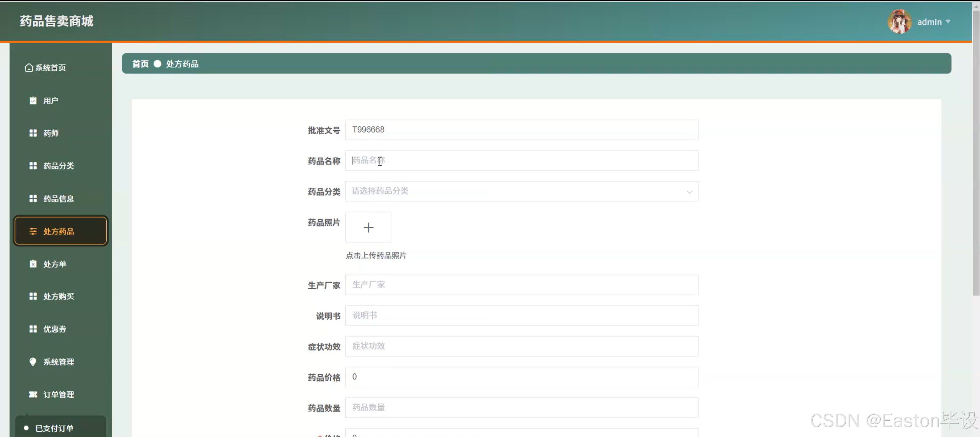Image resolution: width=980 pixels, height=437 pixels.
Task: Click the grid icon next to 药品分类 in sidebar
Action: pyautogui.click(x=33, y=166)
